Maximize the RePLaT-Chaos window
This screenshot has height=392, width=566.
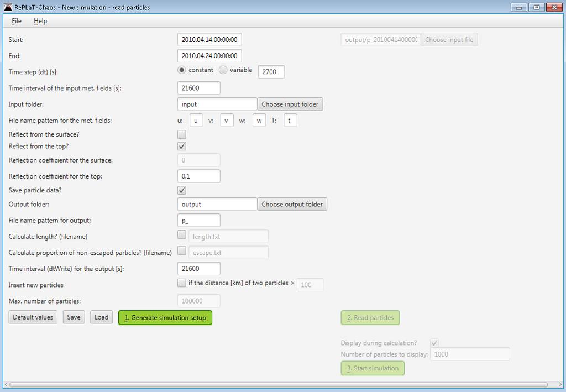point(537,7)
